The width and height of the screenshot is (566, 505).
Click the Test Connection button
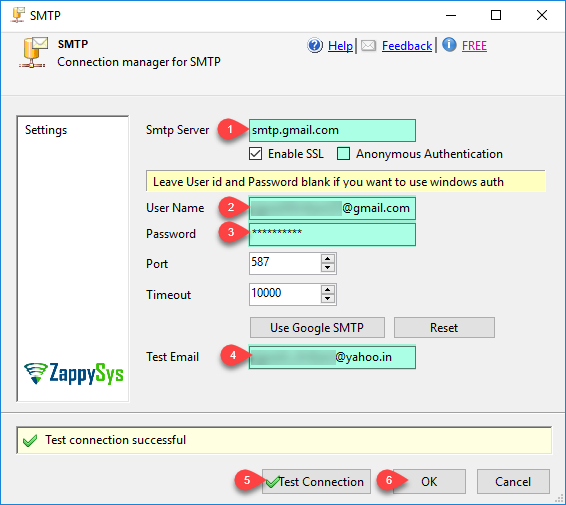pos(316,482)
